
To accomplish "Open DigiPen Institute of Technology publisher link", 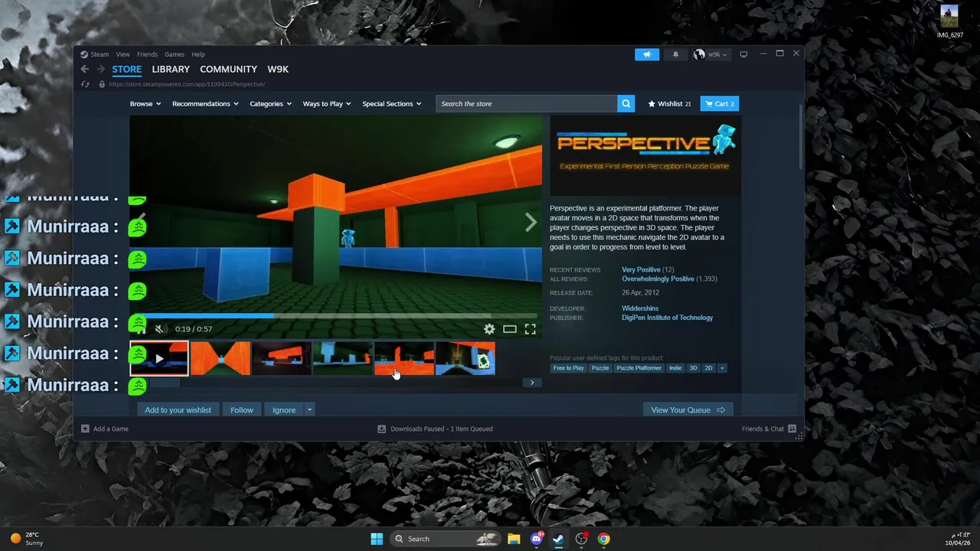I will [x=667, y=318].
